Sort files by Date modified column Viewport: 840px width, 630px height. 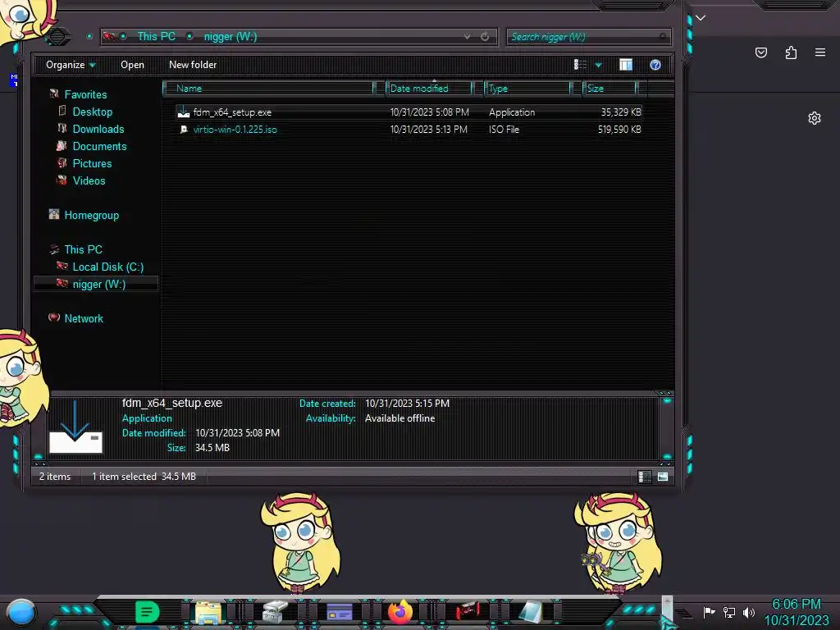click(x=430, y=89)
